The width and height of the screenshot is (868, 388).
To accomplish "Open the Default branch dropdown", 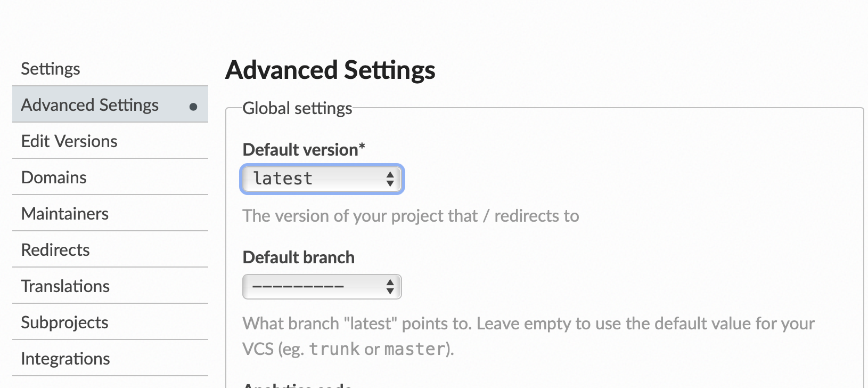I will coord(321,286).
